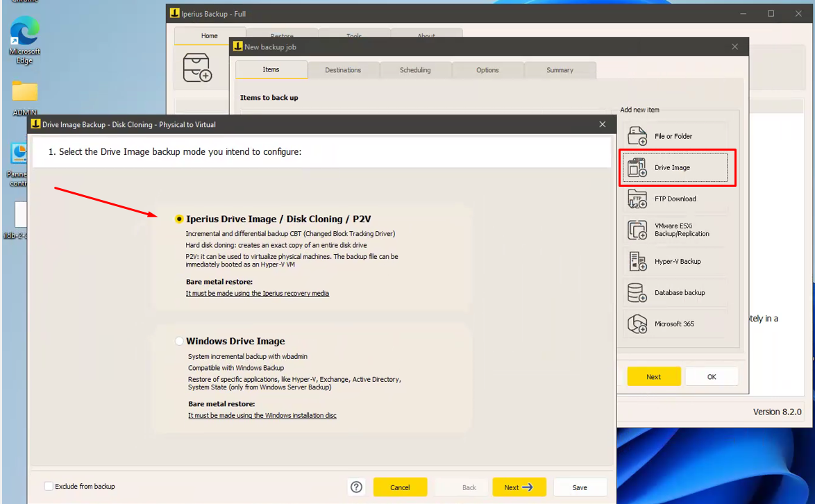Click OK in New backup job window

coord(712,377)
